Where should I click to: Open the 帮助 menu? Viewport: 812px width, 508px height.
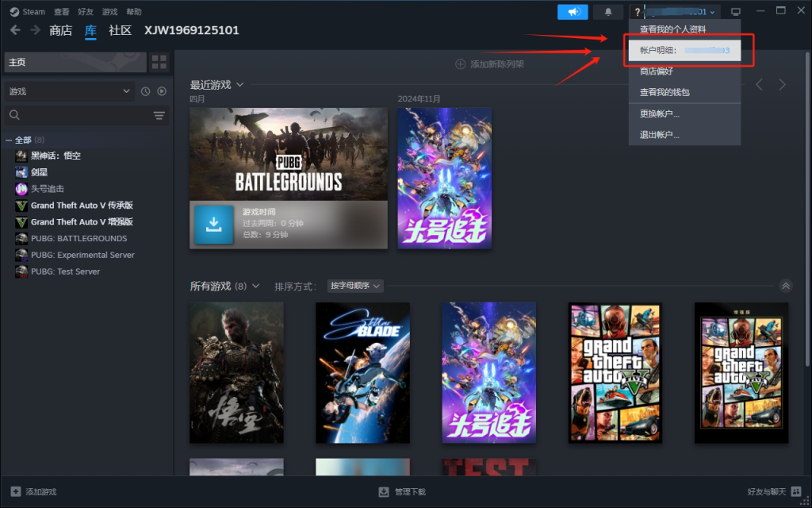point(133,11)
